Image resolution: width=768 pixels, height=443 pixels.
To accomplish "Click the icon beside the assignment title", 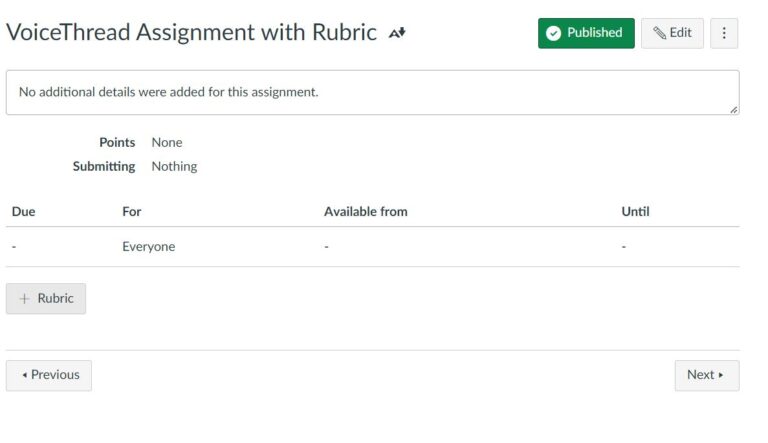I will point(397,33).
